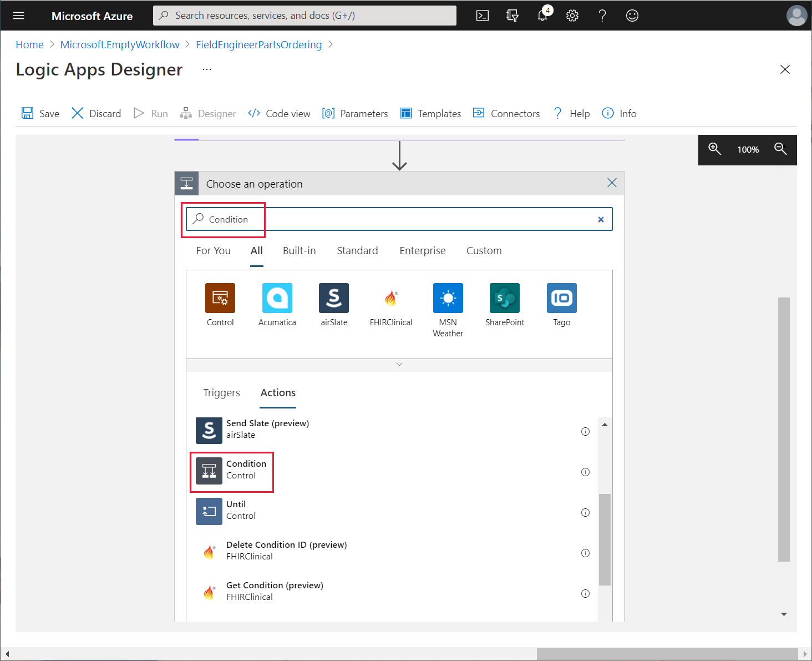
Task: Open Help in the designer toolbar
Action: (x=571, y=113)
